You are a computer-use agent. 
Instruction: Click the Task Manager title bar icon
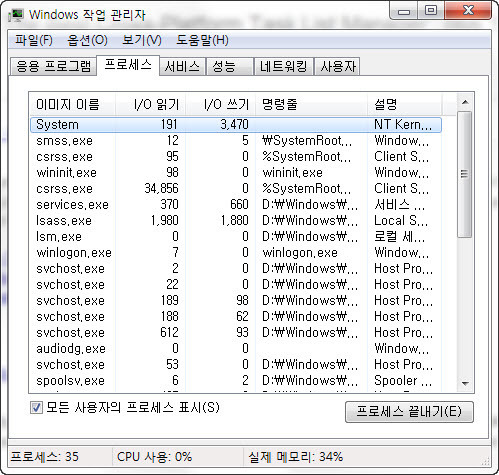click(17, 15)
